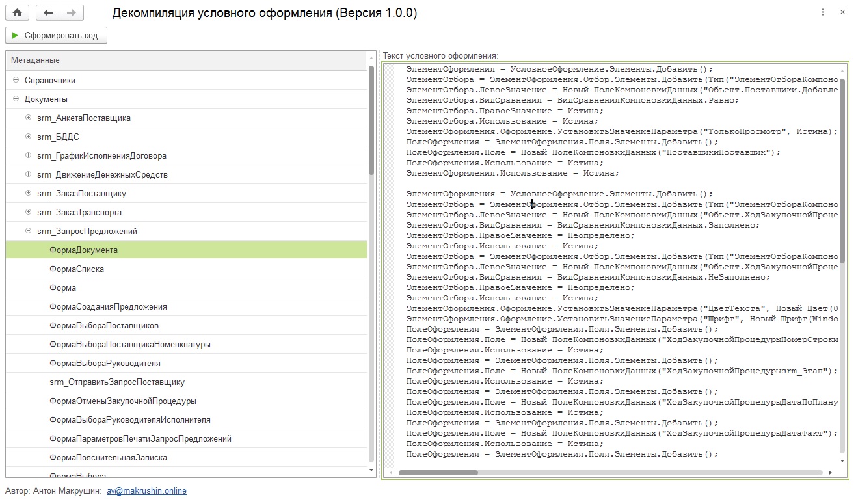Select srm_ОтправитьЗапросПоставщику row
The image size is (856, 504).
coord(186,382)
